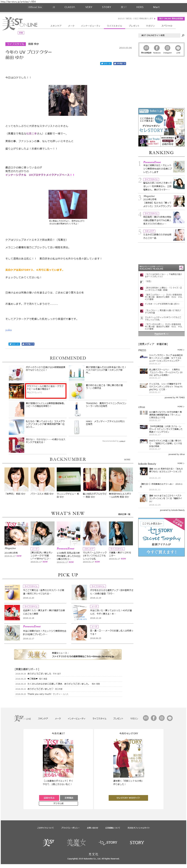Screen dimensions: 187x868
Task: Click the pink 誌面を見る button
Action: pos(49,798)
